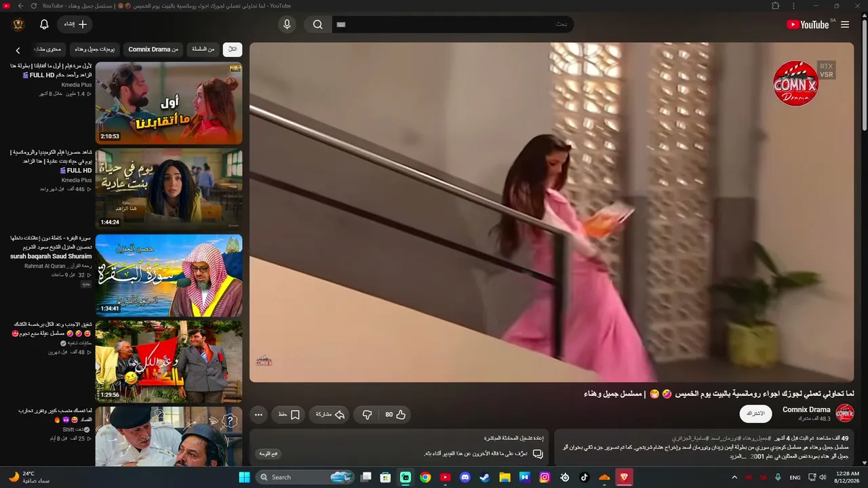Show hidden system tray icons

click(734, 477)
